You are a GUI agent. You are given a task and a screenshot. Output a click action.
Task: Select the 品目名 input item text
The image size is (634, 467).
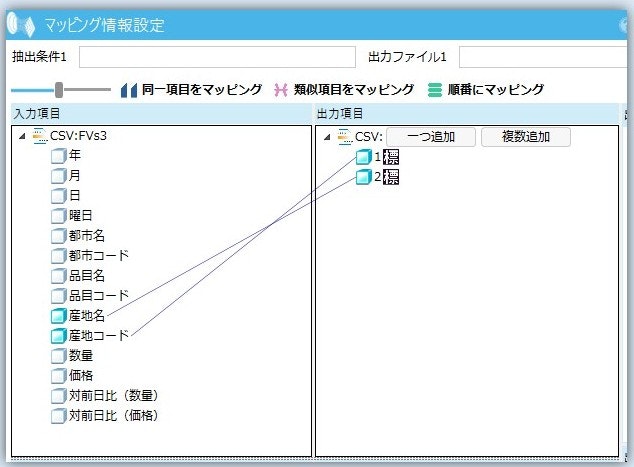[x=87, y=275]
